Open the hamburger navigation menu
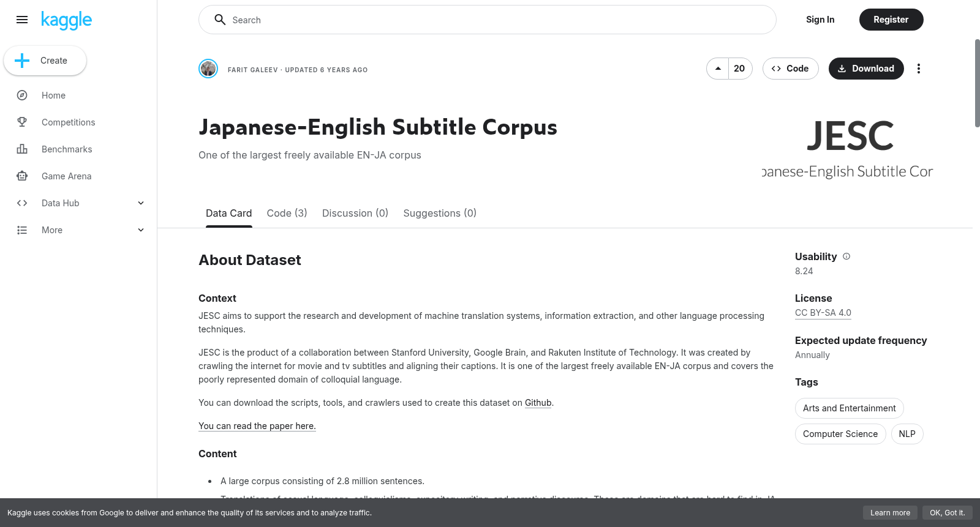Screen dimensions: 980x527 click(x=22, y=20)
